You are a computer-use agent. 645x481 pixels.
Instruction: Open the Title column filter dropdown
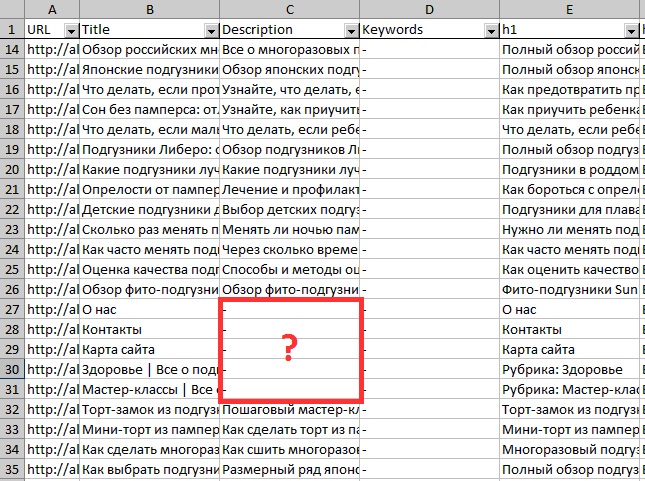tap(211, 31)
